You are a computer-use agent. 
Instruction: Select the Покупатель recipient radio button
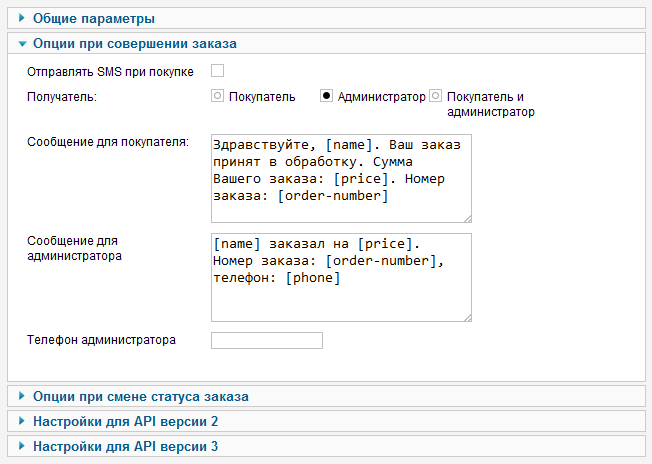click(x=217, y=97)
